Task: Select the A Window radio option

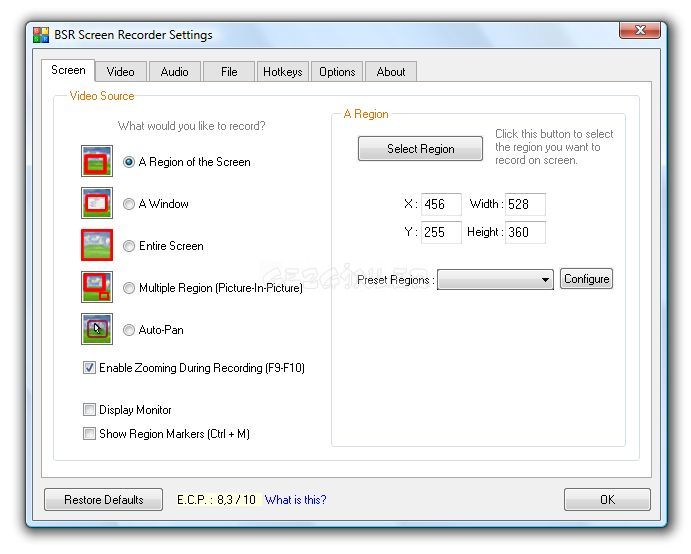Action: click(129, 204)
